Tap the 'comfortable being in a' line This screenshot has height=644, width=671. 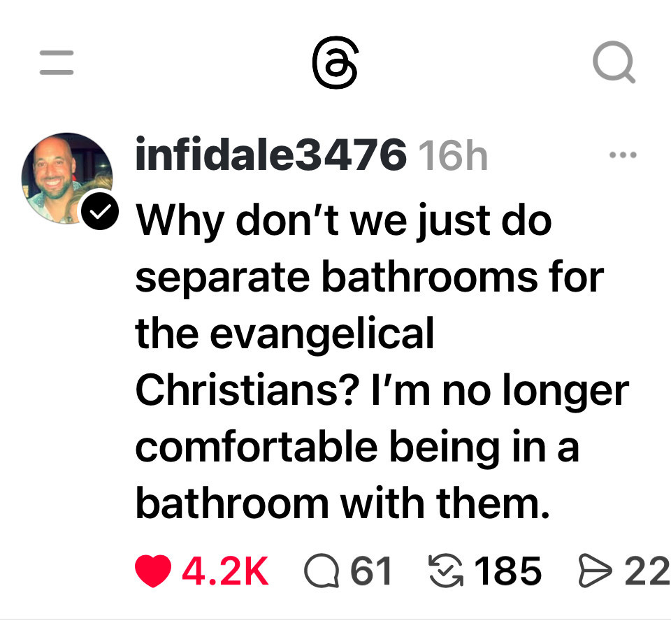(x=357, y=448)
